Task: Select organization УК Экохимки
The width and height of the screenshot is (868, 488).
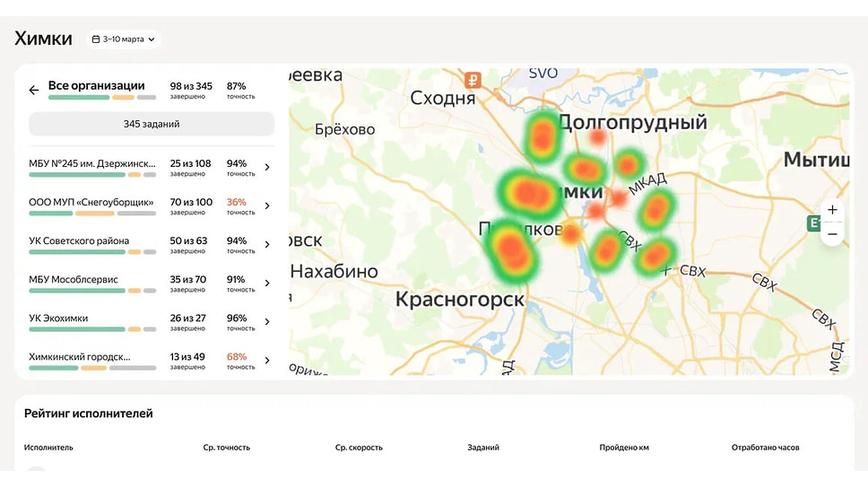Action: coord(58,318)
